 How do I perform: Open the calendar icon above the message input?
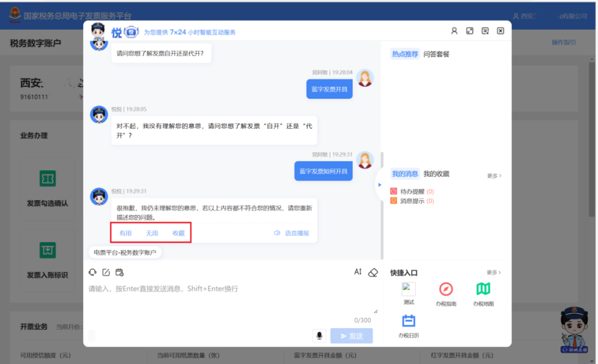coord(120,272)
